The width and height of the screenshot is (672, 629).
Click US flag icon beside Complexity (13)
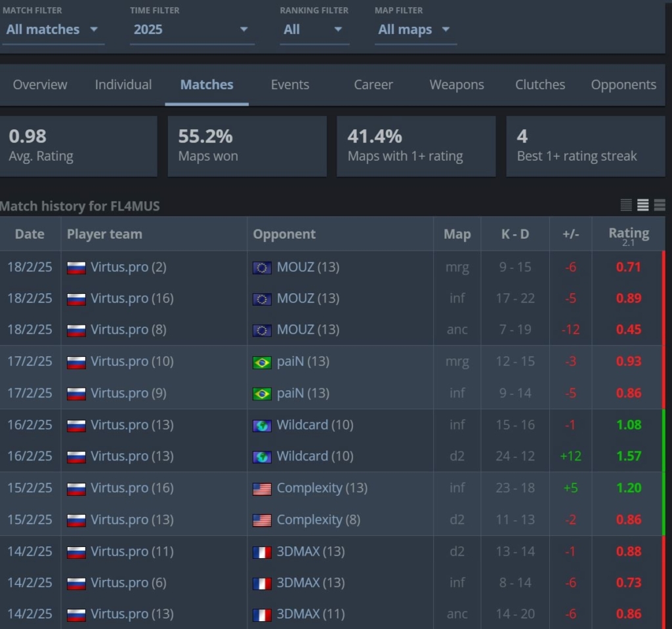(x=262, y=489)
